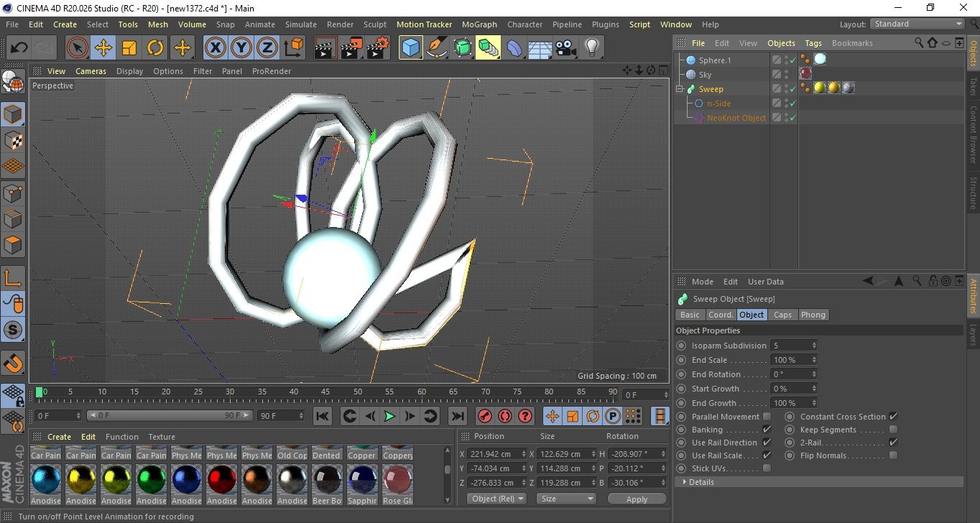Screen dimensions: 980x523
Task: Click frame 45 on timeline ruler
Action: point(325,392)
